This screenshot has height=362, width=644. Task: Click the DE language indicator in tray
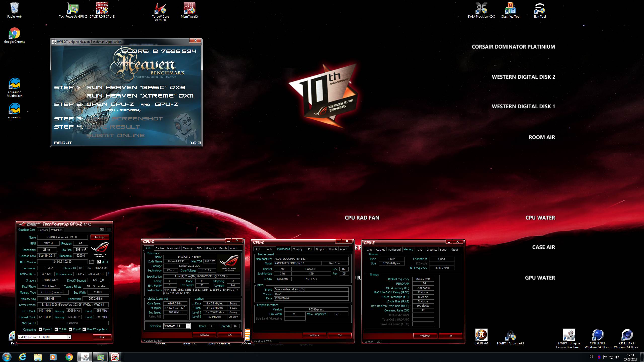click(591, 356)
